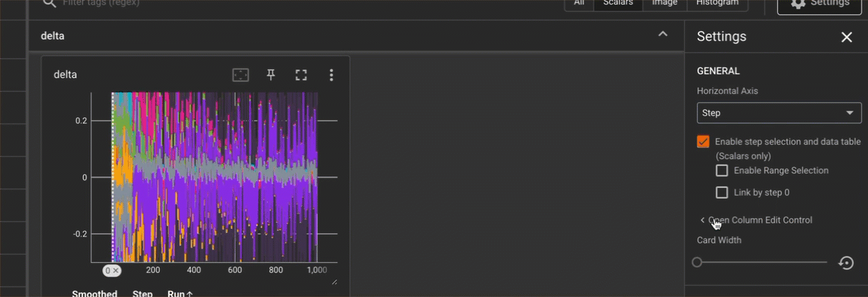This screenshot has width=868, height=297.
Task: Click the resize handle of delta chart
Action: click(334, 282)
